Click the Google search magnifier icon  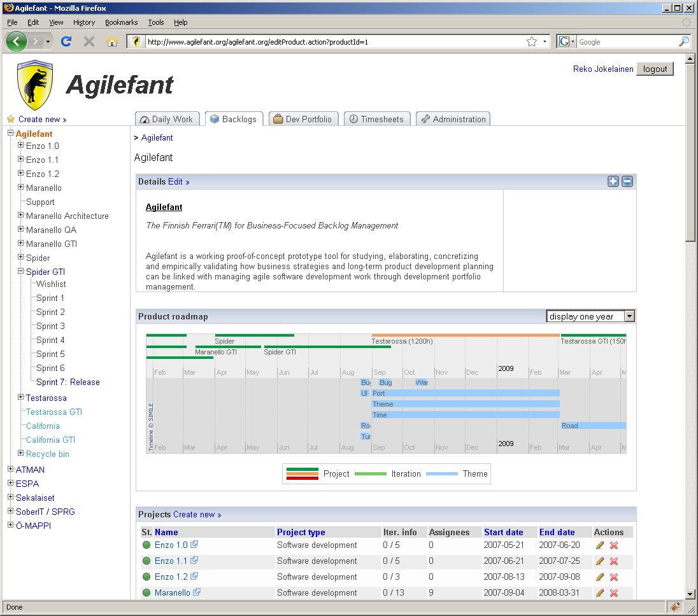click(684, 42)
